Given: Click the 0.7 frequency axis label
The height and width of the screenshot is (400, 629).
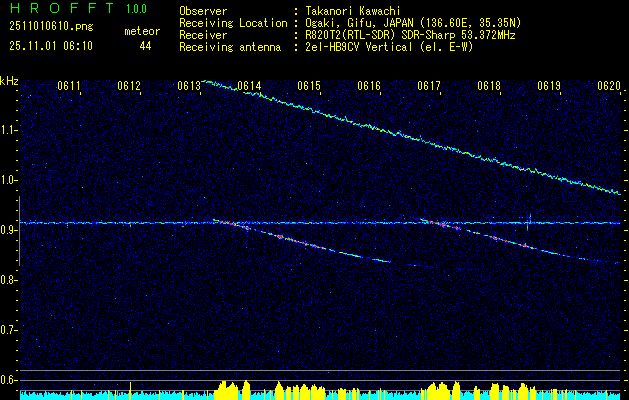Looking at the screenshot, I should click(x=8, y=330).
